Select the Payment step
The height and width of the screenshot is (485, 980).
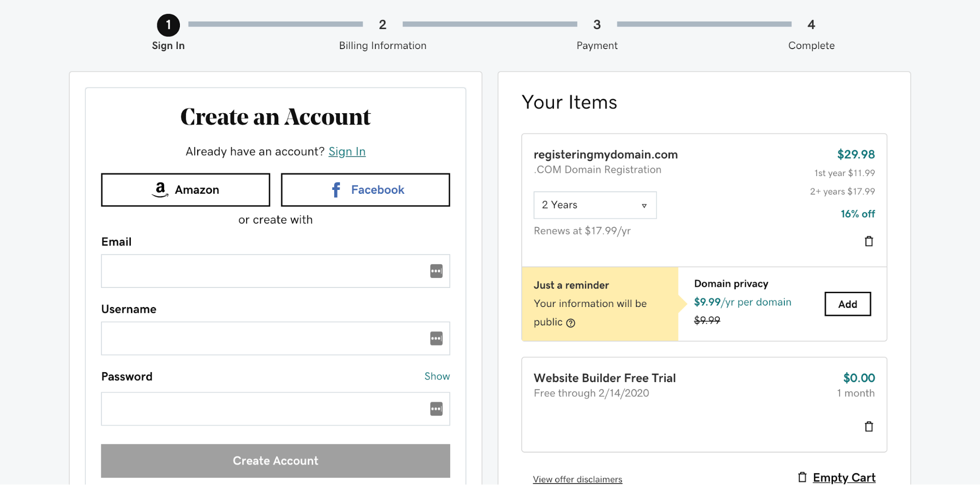click(x=596, y=33)
